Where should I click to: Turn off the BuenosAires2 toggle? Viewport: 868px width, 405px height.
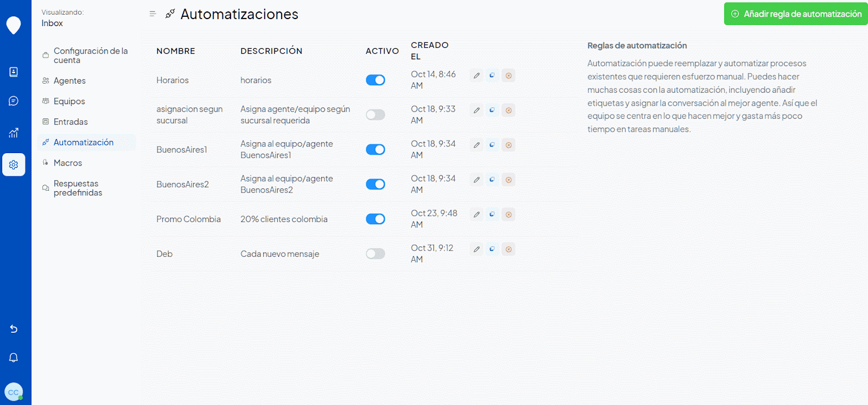375,184
